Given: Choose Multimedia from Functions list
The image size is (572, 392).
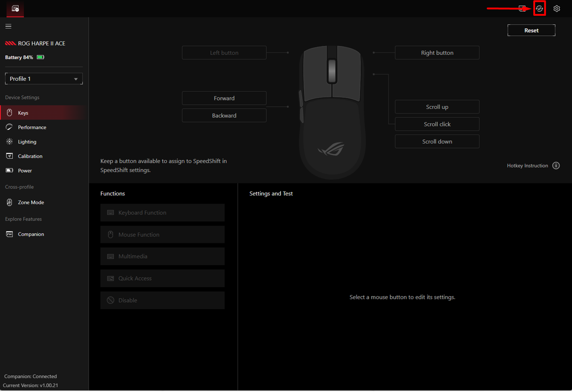Looking at the screenshot, I should (x=162, y=256).
